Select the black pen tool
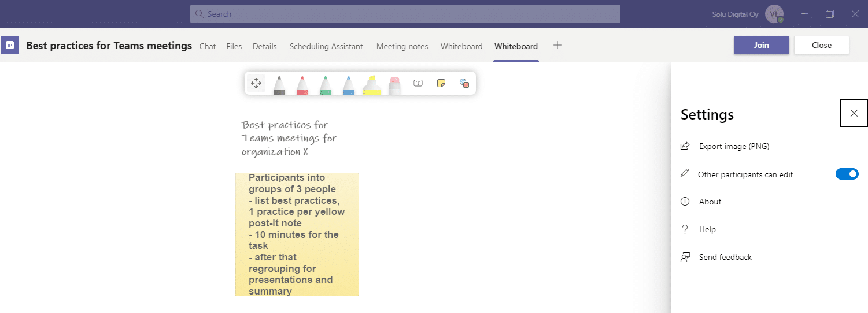The image size is (868, 313). click(x=279, y=84)
